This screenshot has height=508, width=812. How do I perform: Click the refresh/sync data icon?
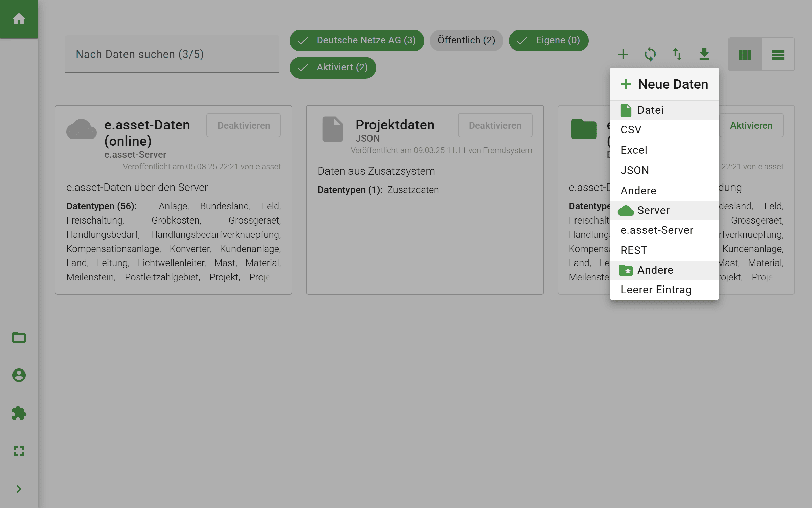[650, 54]
